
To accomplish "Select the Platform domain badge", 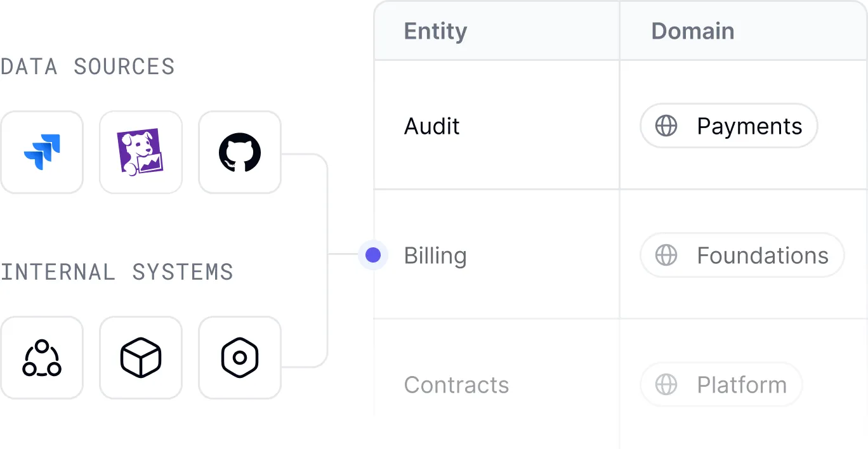I will coord(721,384).
